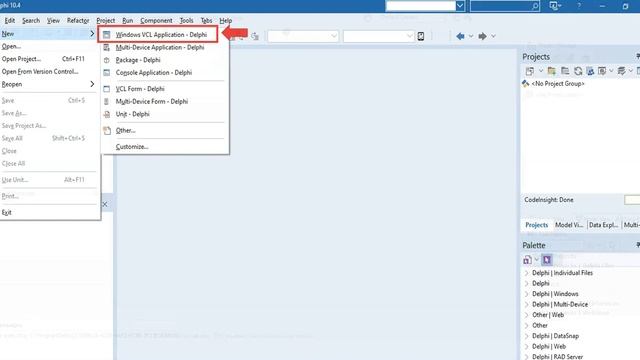Click the Add New Project icon in Projects
Screen dimensions: 640x360
coord(530,71)
